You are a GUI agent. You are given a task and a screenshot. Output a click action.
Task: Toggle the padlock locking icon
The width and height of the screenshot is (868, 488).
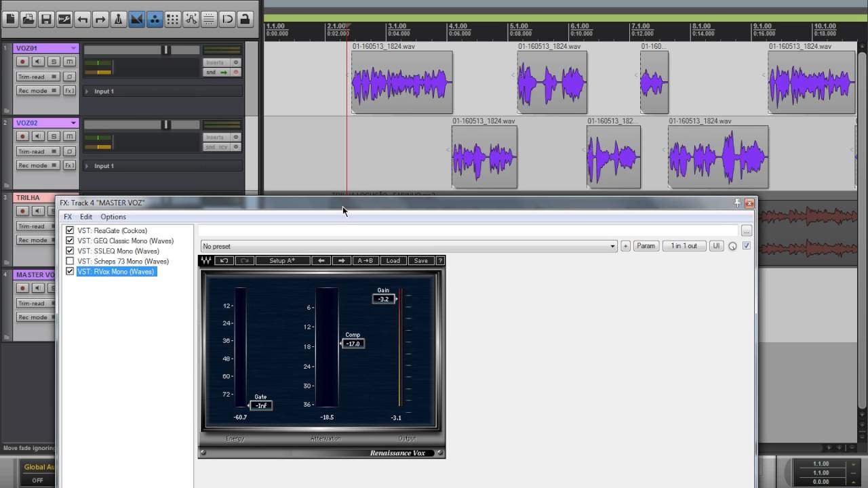[245, 19]
